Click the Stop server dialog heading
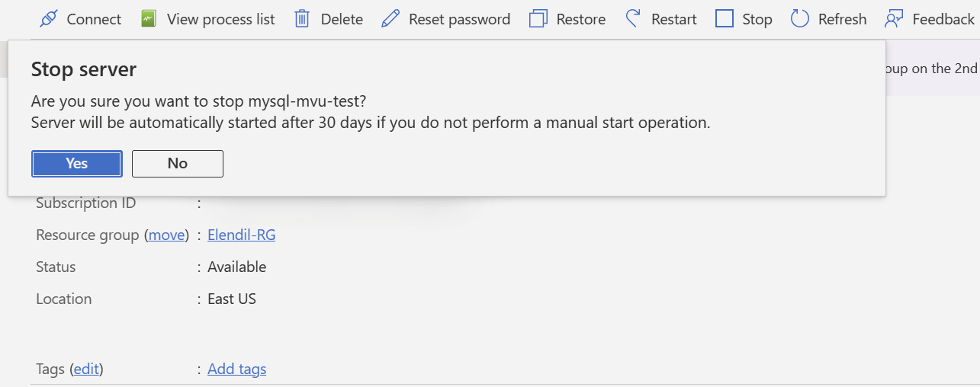This screenshot has width=980, height=387. [84, 69]
